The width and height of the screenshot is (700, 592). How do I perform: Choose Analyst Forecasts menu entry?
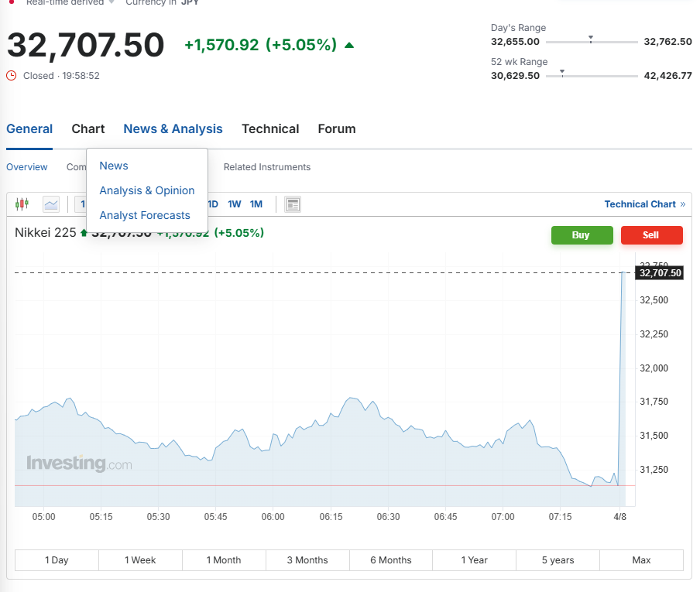(x=145, y=215)
